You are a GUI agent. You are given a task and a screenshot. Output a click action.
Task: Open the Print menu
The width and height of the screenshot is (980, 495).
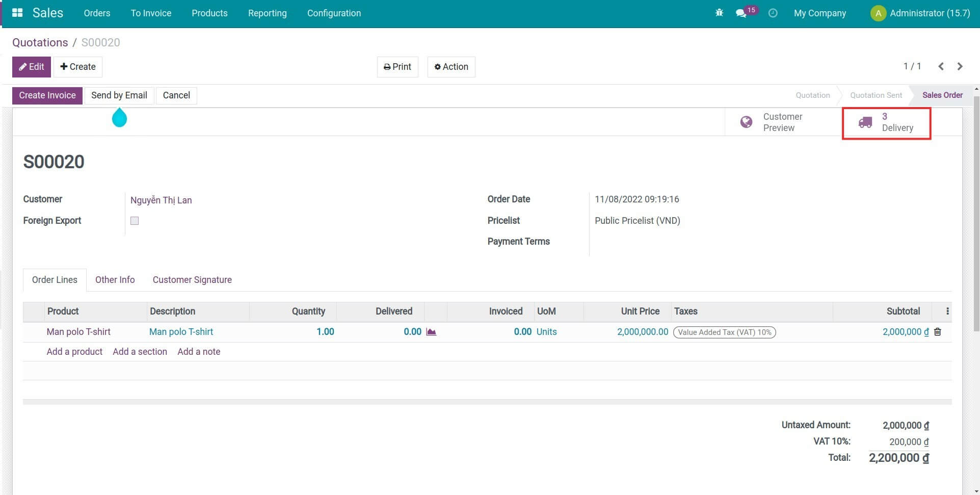(x=397, y=66)
